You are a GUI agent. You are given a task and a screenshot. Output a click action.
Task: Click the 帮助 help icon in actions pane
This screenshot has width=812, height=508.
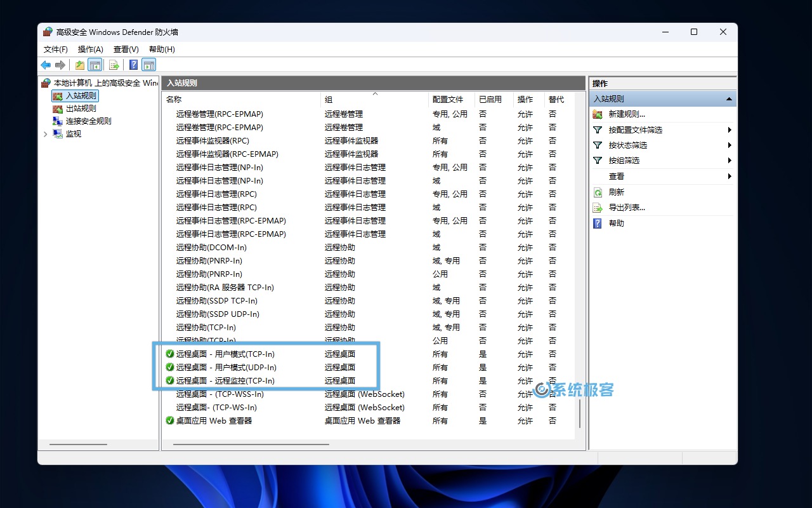598,224
